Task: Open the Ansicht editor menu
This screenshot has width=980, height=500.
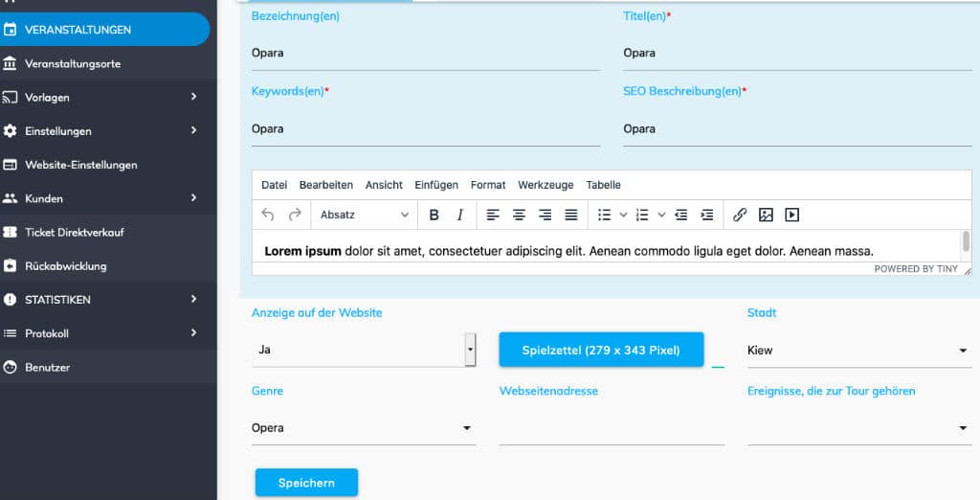Action: click(x=384, y=185)
